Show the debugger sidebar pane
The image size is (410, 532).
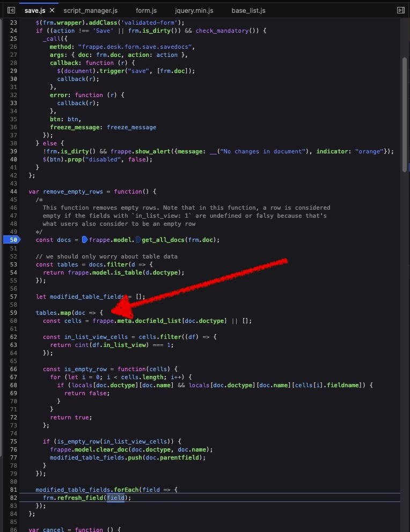tap(400, 10)
